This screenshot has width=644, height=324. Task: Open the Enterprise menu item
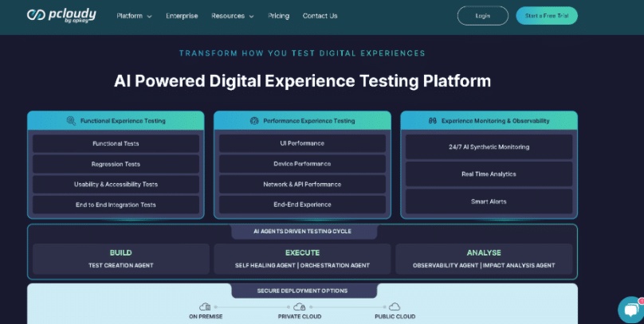pyautogui.click(x=182, y=16)
